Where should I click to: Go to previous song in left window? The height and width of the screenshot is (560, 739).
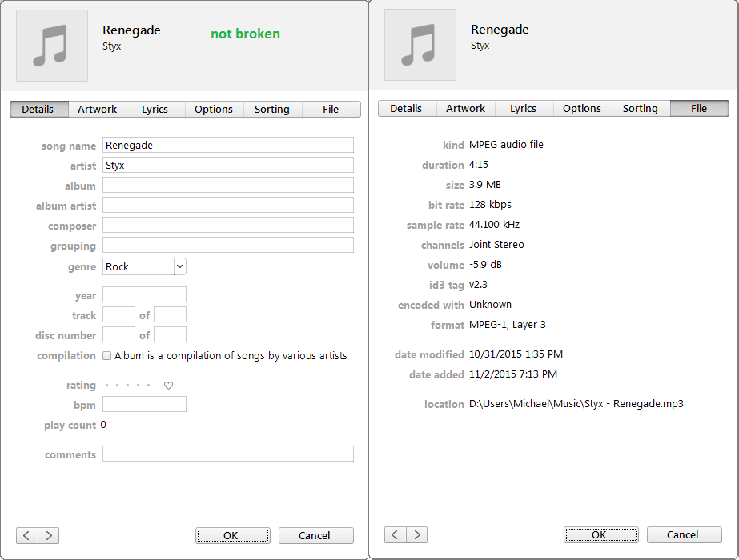pyautogui.click(x=27, y=535)
